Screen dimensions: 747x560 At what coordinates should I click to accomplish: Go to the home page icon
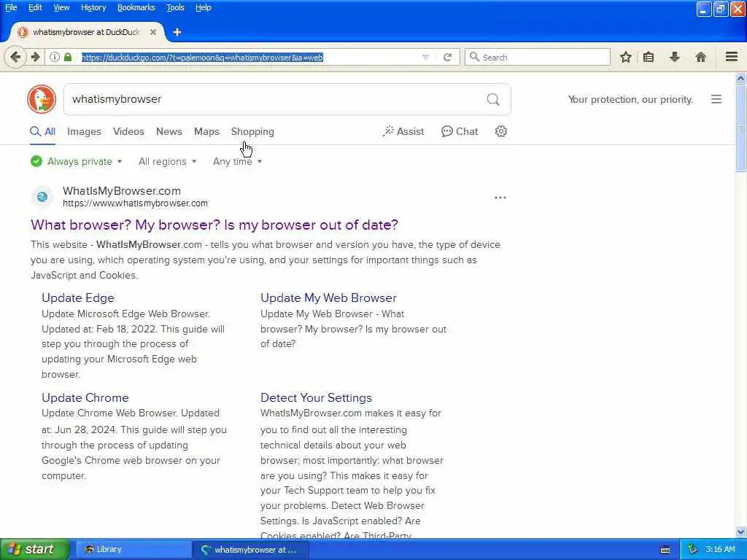pyautogui.click(x=701, y=57)
